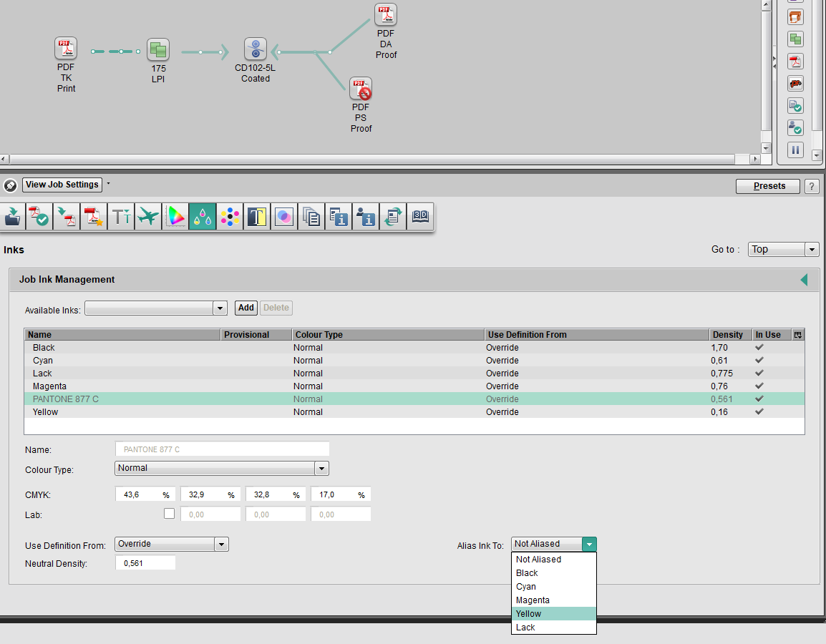The width and height of the screenshot is (826, 644).
Task: Toggle In Use checkmark for Black ink
Action: click(x=759, y=348)
